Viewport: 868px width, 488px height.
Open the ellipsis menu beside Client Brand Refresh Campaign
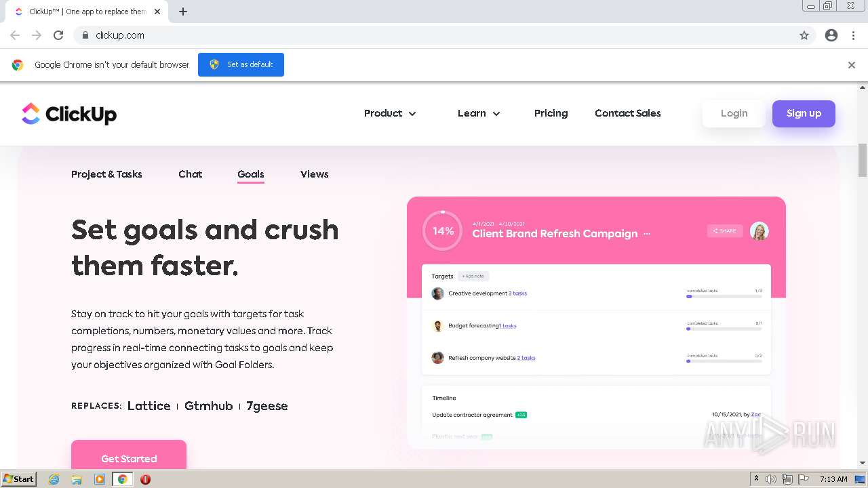tap(647, 234)
